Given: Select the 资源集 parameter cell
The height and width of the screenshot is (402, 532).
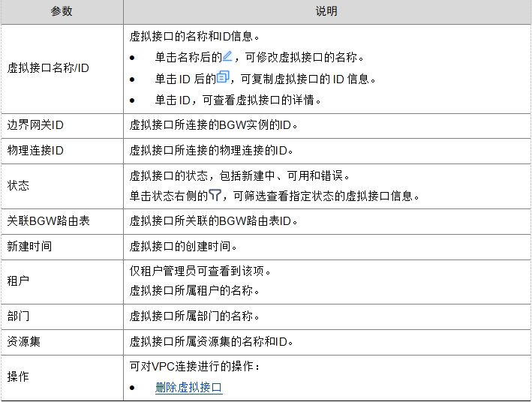Looking at the screenshot, I should click(62, 342).
